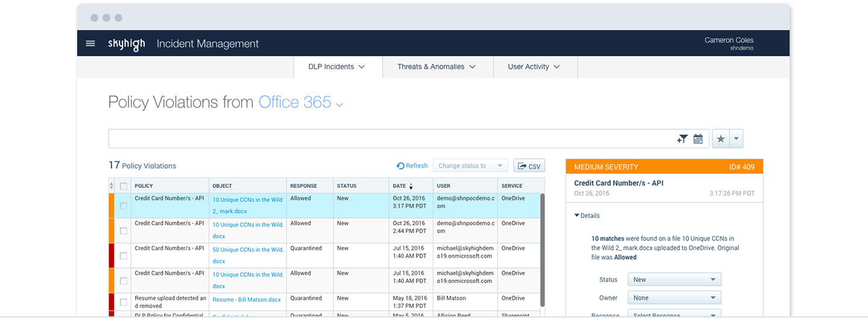Export violations with the CSV button

[529, 166]
